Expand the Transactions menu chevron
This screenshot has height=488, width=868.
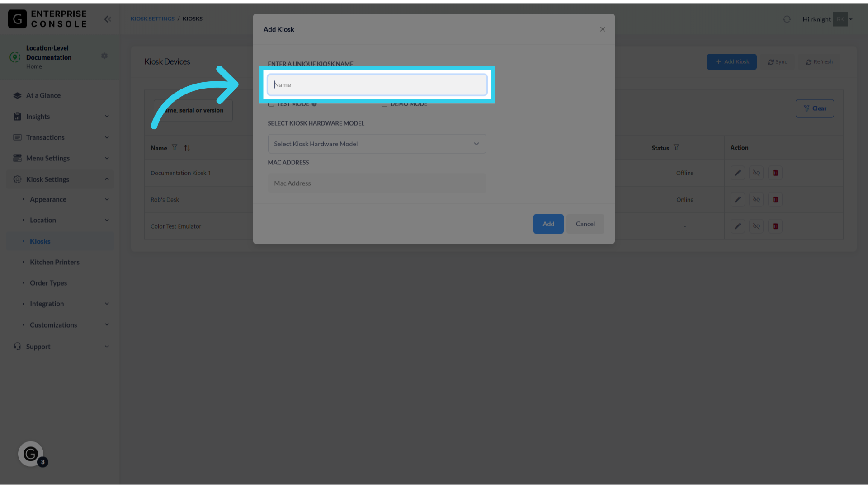coord(107,137)
